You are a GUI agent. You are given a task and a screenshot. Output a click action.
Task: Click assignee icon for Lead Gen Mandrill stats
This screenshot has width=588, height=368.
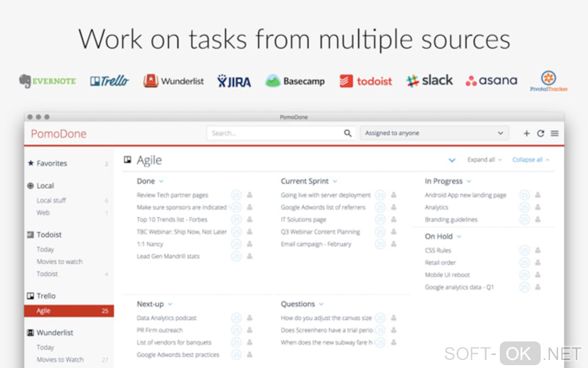250,256
